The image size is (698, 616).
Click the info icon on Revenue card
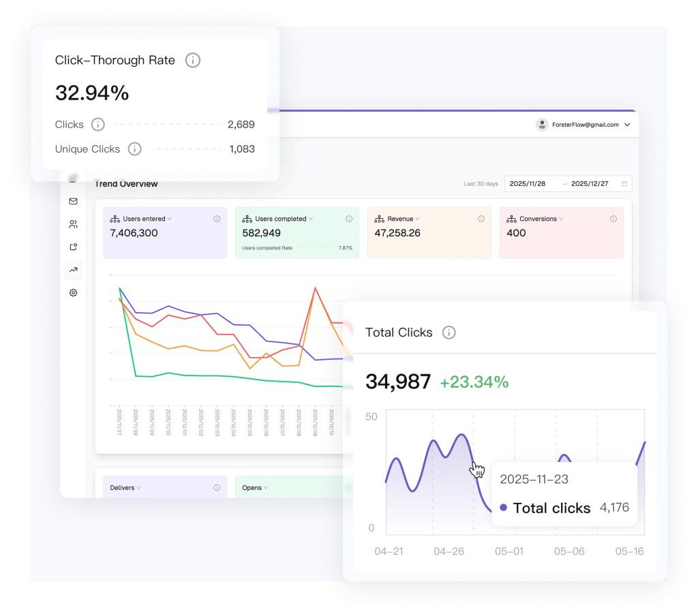coord(481,219)
